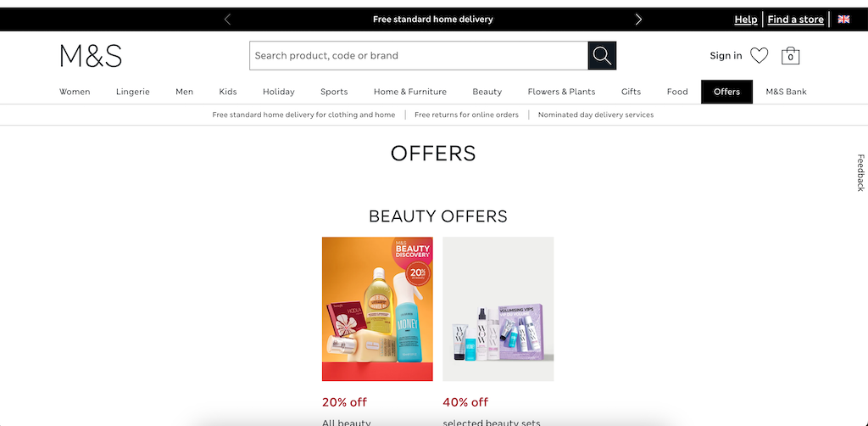Expand the Flowers & Plants menu
This screenshot has height=426, width=868.
(561, 92)
